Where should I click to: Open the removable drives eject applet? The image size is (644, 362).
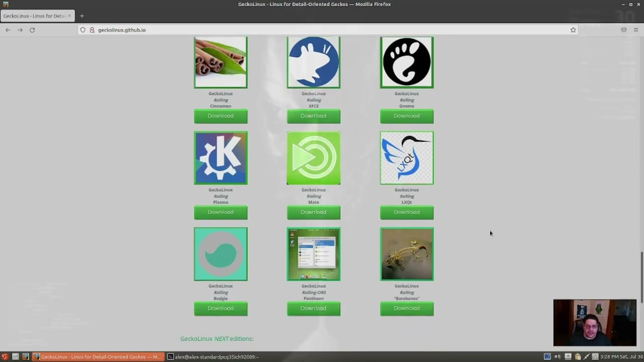point(568,357)
